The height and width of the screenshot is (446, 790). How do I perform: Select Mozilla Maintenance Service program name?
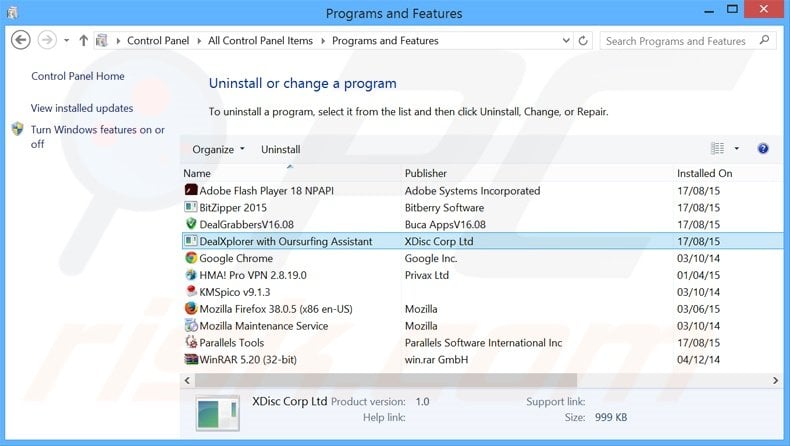[x=264, y=326]
